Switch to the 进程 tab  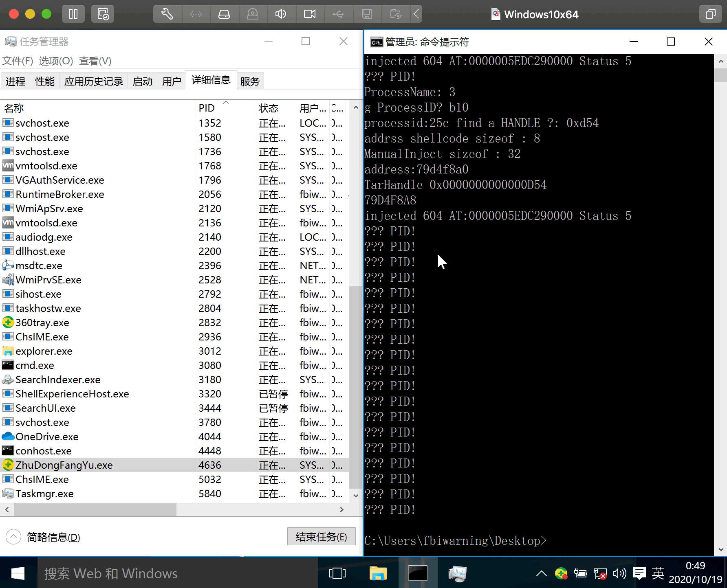click(15, 81)
